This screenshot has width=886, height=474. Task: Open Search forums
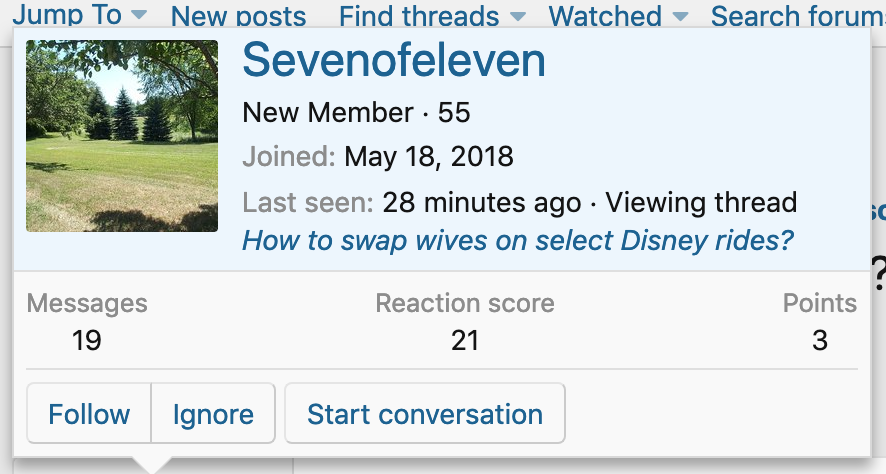click(x=798, y=16)
